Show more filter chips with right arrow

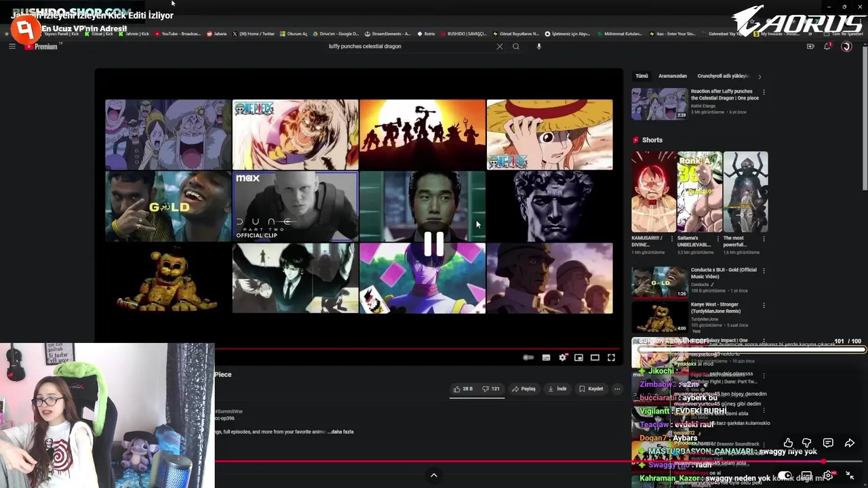(759, 77)
